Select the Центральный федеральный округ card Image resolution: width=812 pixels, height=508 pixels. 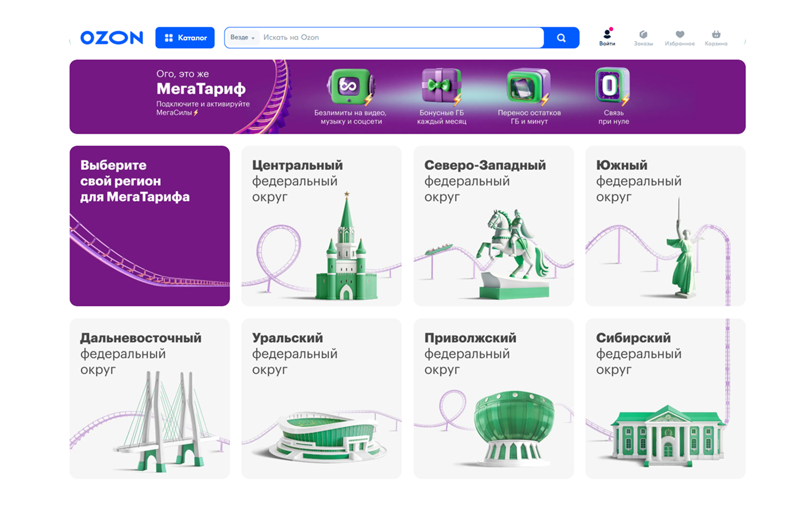point(322,226)
